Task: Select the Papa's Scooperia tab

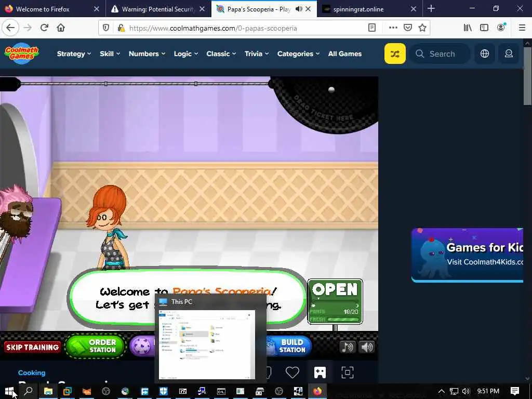Action: [259, 9]
